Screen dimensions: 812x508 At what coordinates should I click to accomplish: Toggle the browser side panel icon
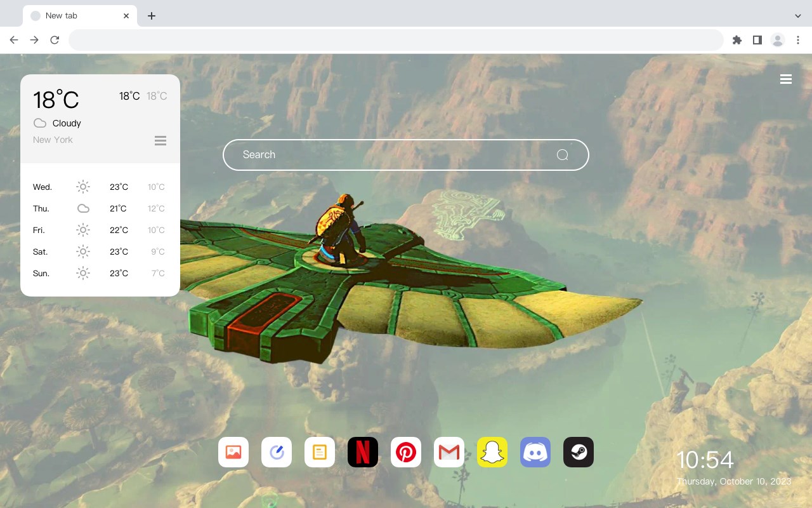757,40
